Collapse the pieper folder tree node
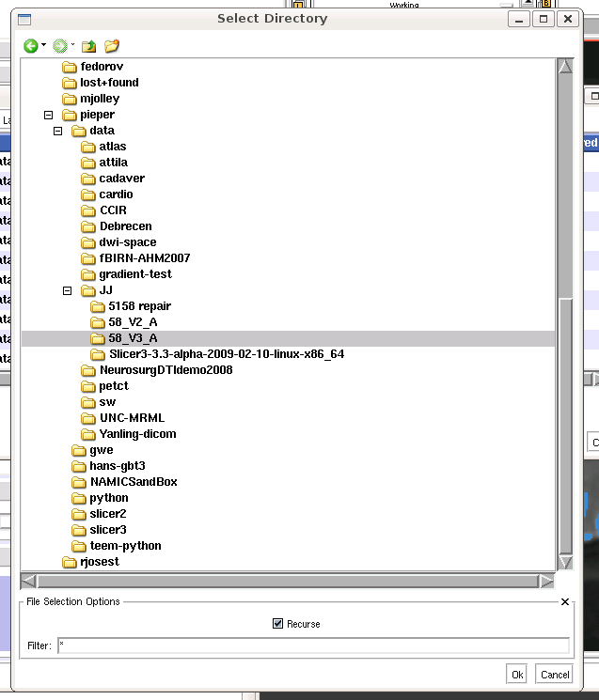The width and height of the screenshot is (599, 700). 49,115
